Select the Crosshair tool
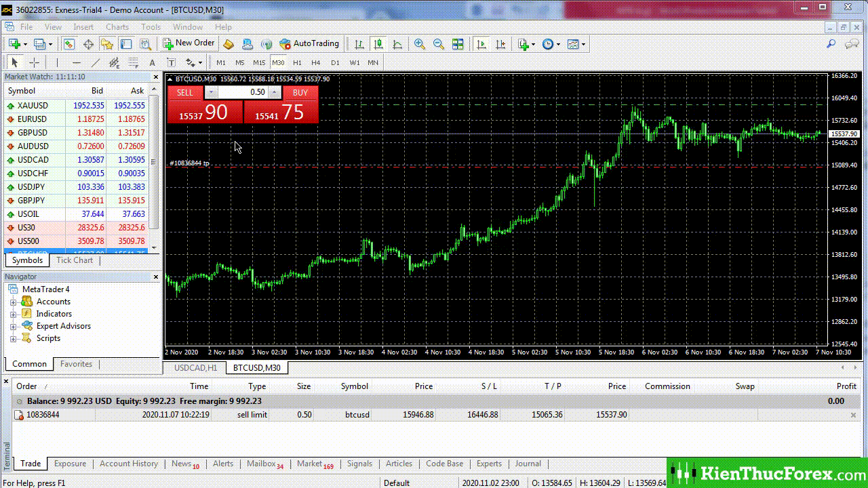This screenshot has width=868, height=488. click(x=33, y=62)
